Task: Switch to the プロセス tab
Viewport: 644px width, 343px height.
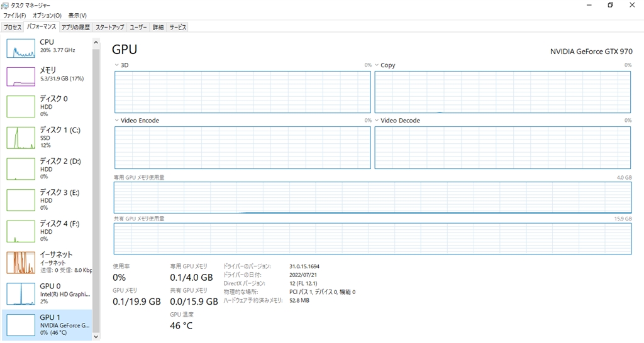Action: [13, 28]
